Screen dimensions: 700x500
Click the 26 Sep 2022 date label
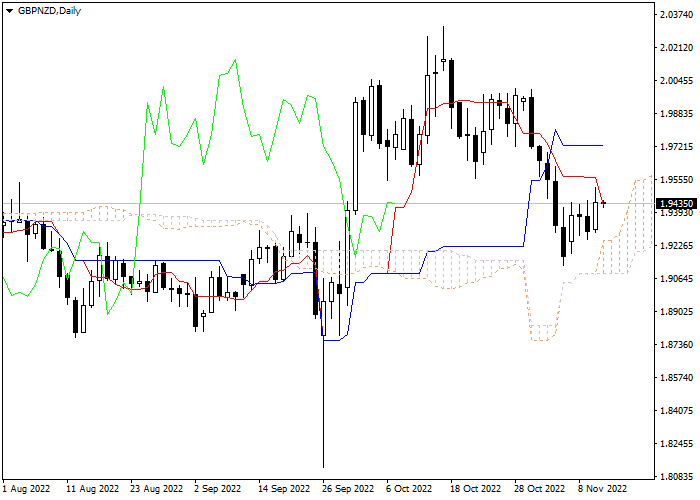(348, 489)
